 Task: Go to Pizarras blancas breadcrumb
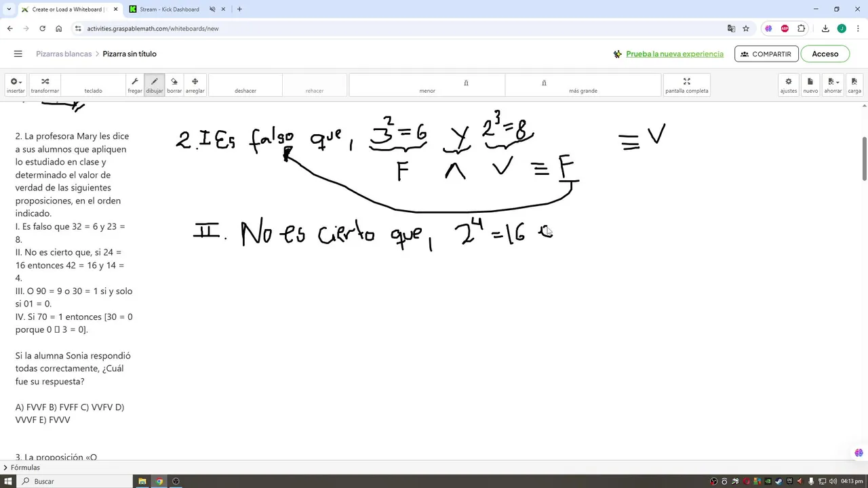(64, 54)
